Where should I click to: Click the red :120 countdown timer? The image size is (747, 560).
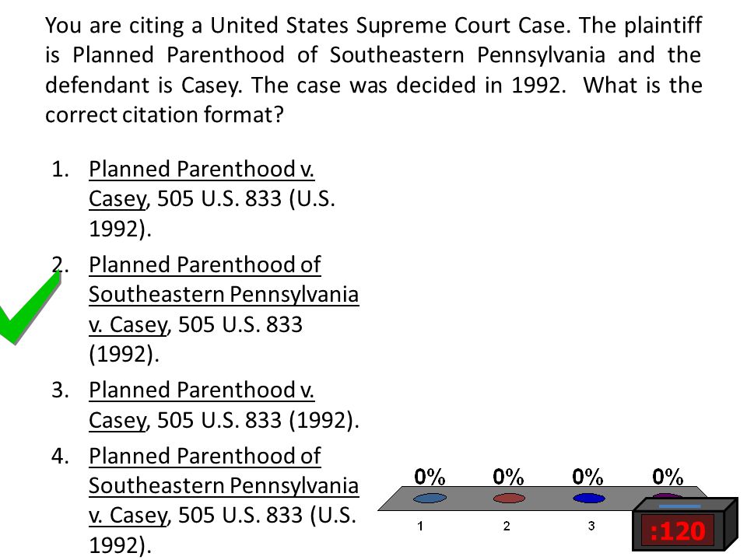coord(678,530)
